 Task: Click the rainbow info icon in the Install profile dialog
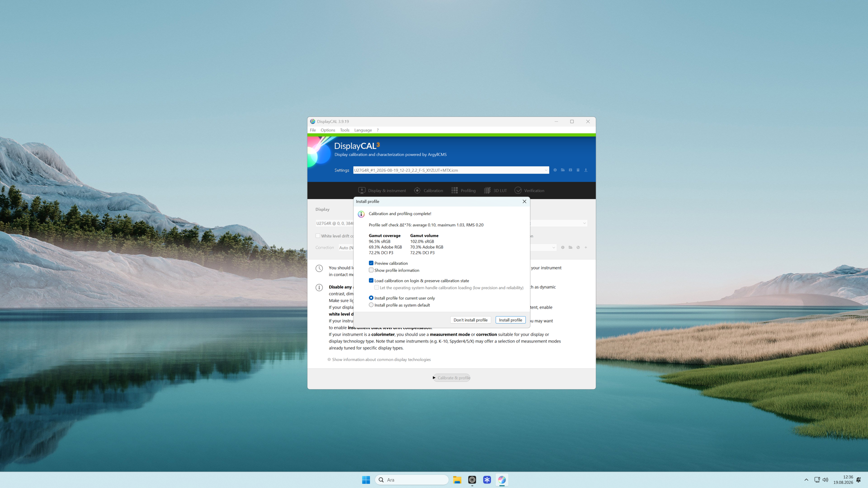(361, 214)
